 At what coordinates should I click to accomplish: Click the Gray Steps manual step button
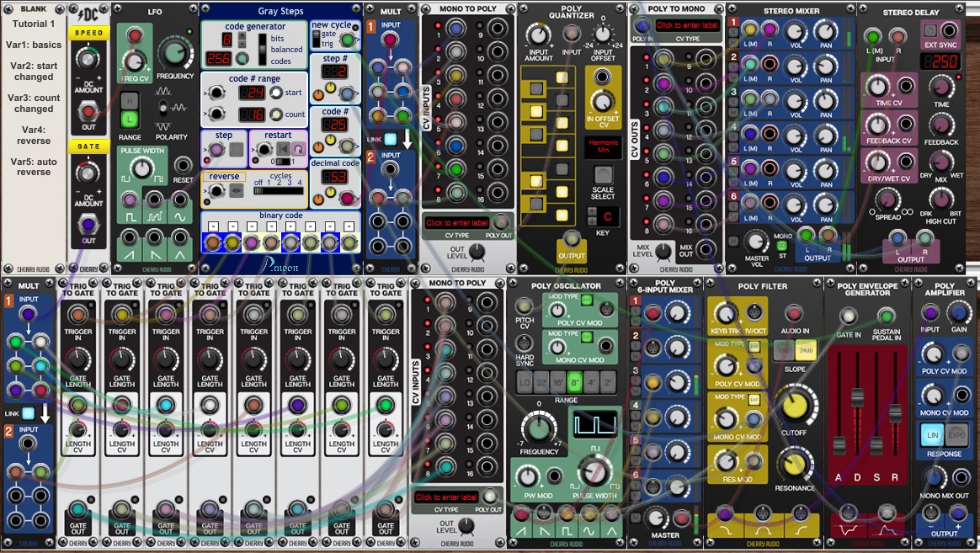point(237,151)
